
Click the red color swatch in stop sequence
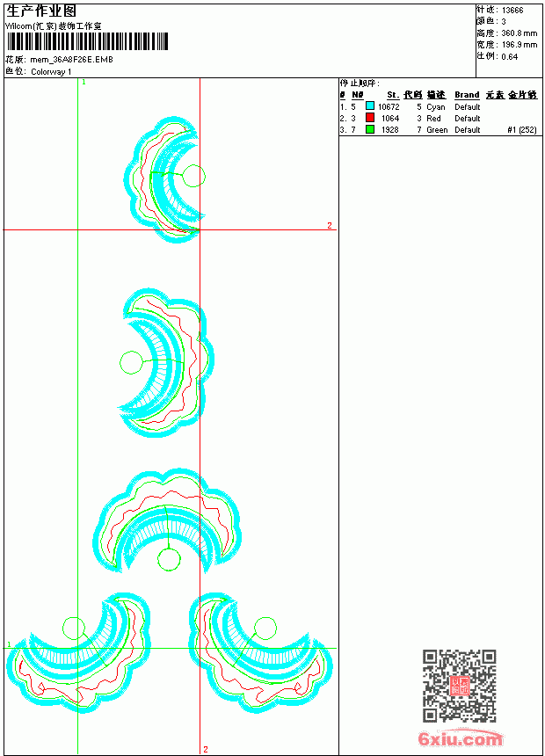[370, 118]
